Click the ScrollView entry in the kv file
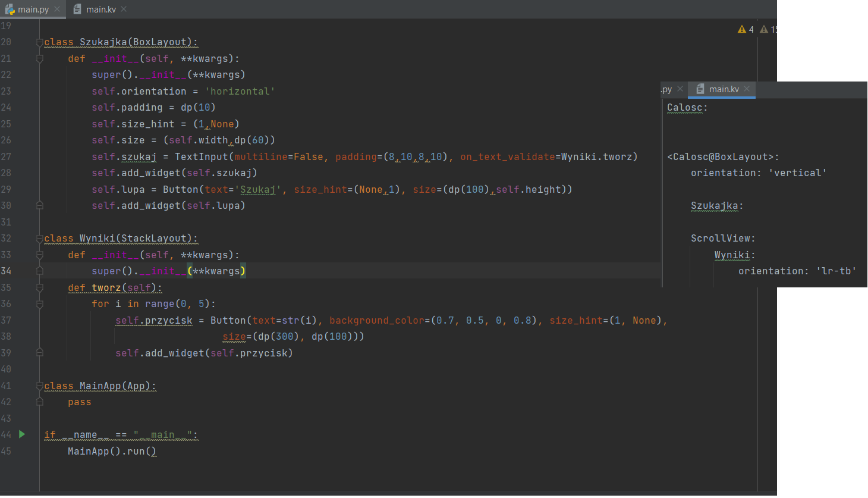Screen dimensions: 868x498 pos(722,239)
